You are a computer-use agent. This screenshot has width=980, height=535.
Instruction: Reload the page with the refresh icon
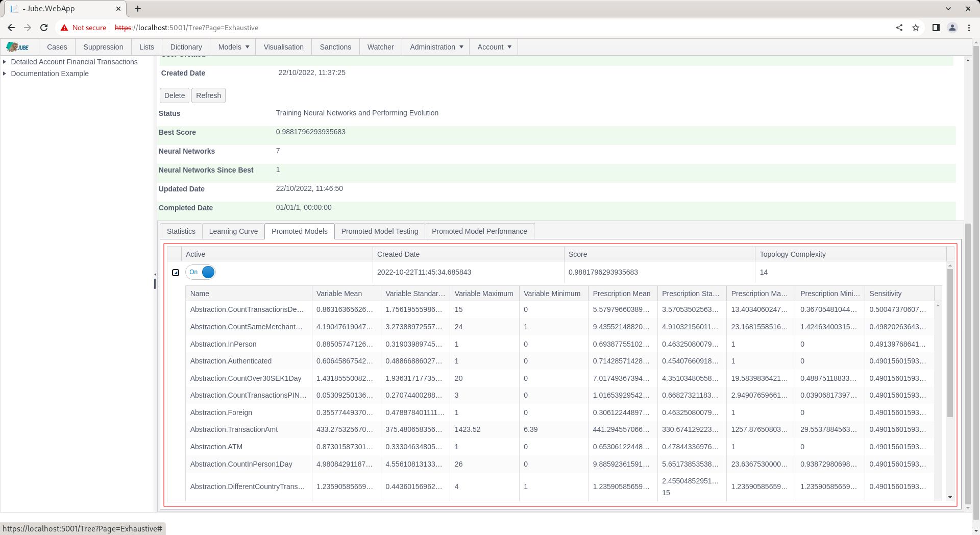pyautogui.click(x=44, y=28)
